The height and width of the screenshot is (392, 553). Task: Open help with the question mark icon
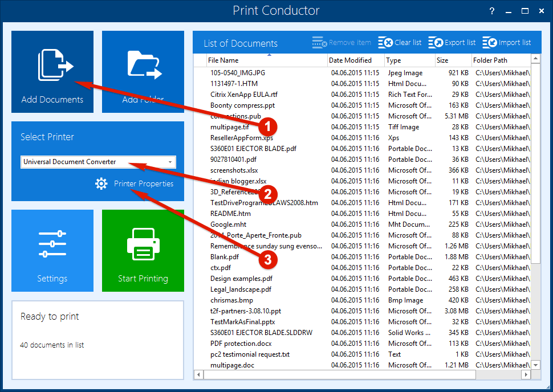[x=491, y=10]
